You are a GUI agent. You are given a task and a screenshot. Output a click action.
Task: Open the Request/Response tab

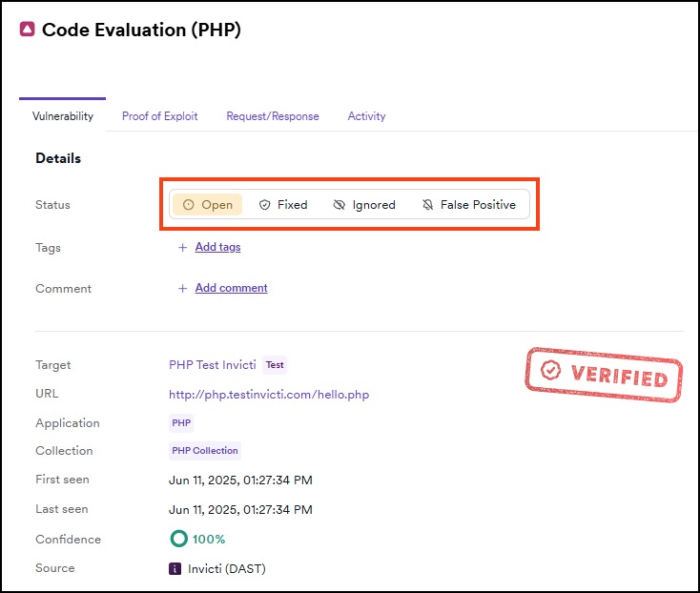pos(273,116)
